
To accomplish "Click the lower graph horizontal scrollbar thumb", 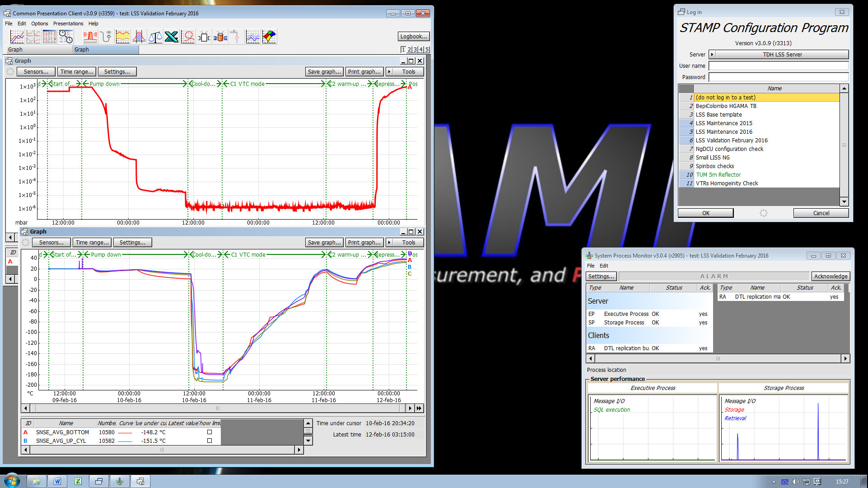I will coord(218,408).
